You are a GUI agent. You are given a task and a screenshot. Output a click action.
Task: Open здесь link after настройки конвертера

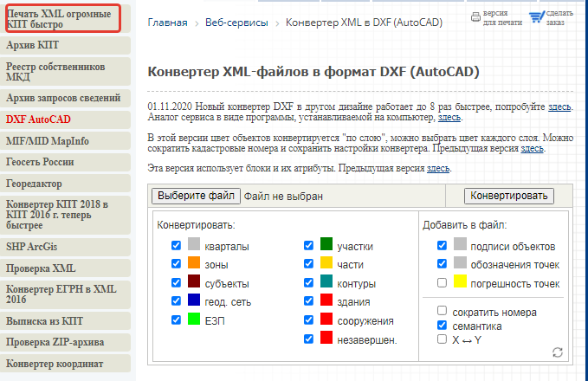(532, 148)
